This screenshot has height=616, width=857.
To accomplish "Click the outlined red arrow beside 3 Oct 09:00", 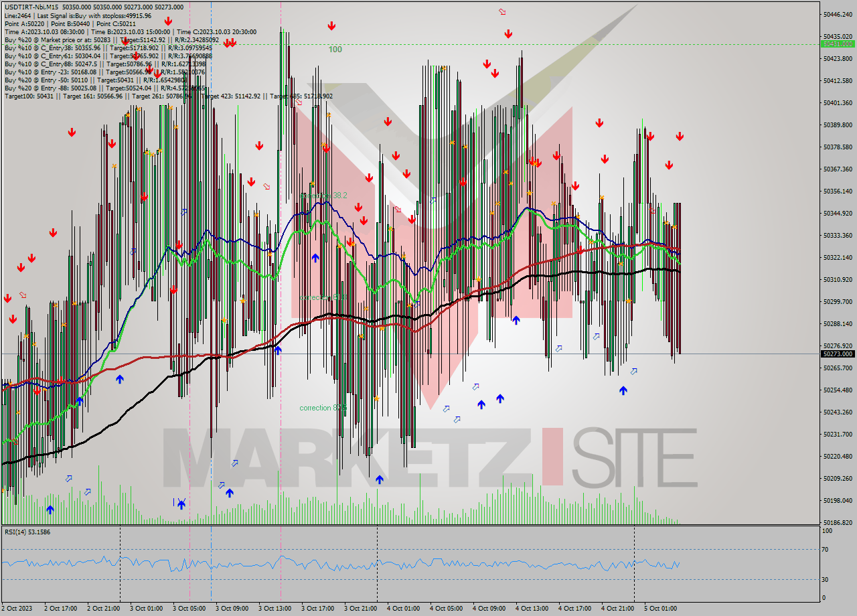I will coord(267,185).
